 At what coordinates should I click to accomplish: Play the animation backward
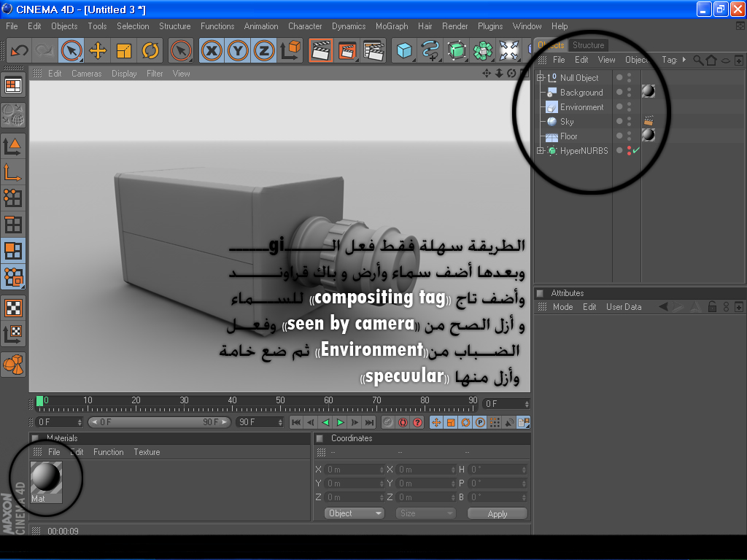click(x=326, y=422)
